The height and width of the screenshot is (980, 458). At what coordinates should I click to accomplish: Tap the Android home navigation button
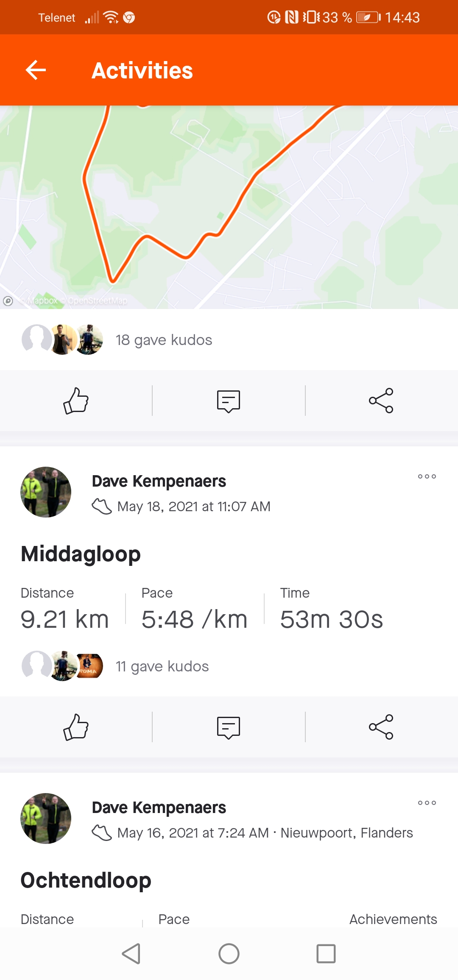pyautogui.click(x=229, y=954)
